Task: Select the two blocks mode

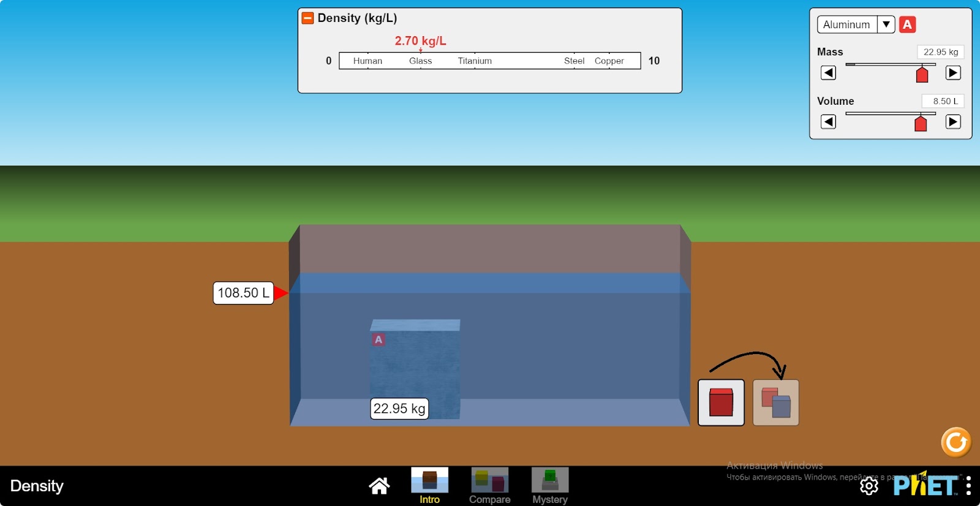Action: click(775, 402)
